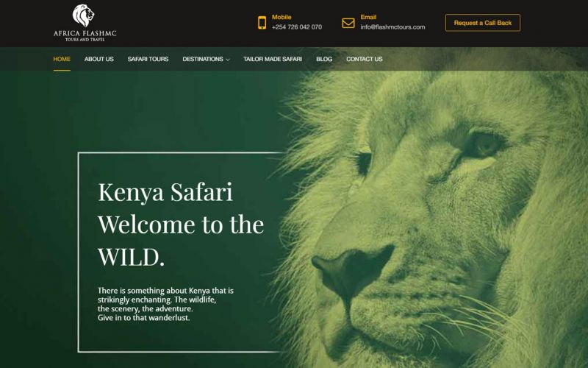
Task: Open the Blog page
Action: 324,59
